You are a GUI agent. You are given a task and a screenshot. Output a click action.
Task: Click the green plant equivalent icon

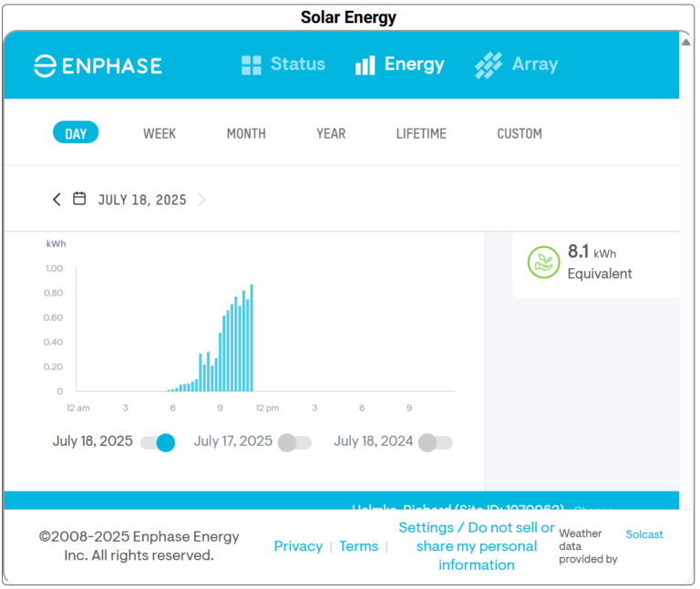pos(543,262)
